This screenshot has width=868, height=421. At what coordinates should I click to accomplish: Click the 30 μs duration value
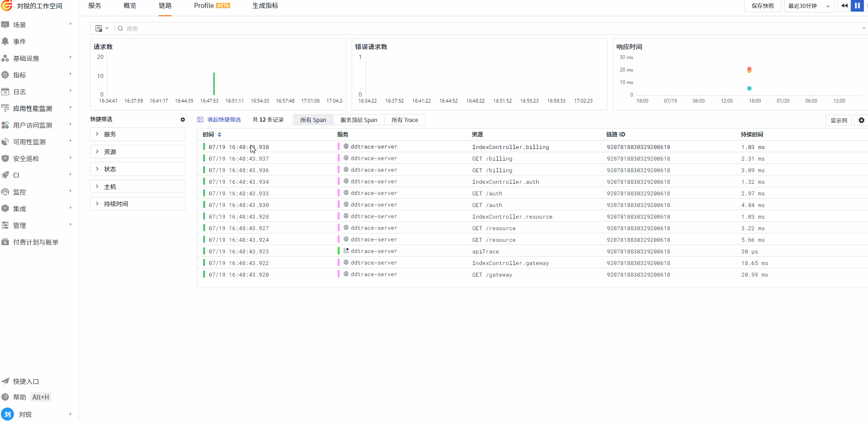749,252
